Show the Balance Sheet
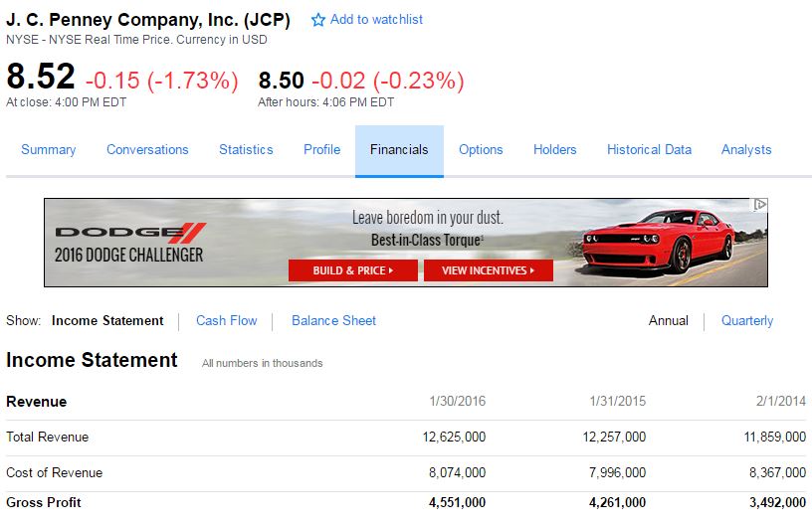Image resolution: width=812 pixels, height=528 pixels. [x=334, y=320]
